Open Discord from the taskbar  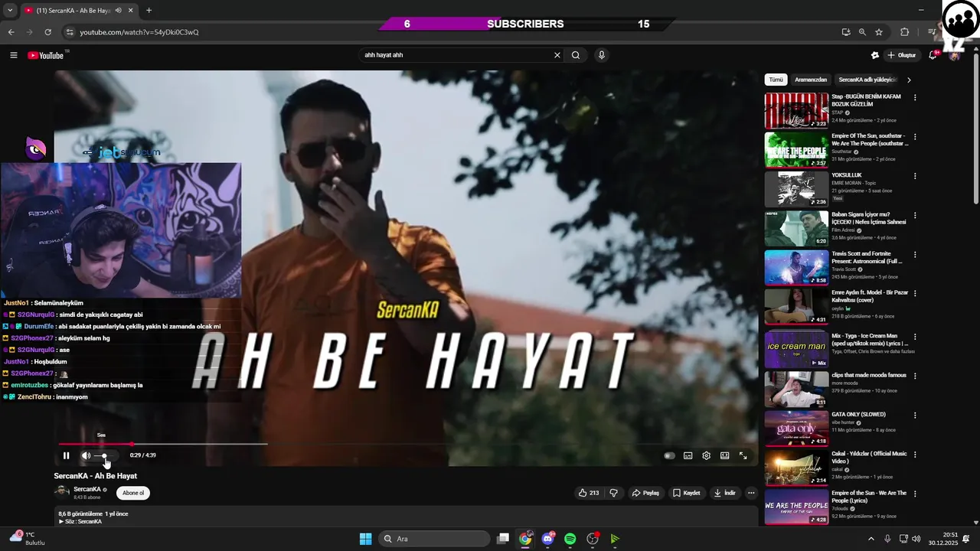click(547, 539)
